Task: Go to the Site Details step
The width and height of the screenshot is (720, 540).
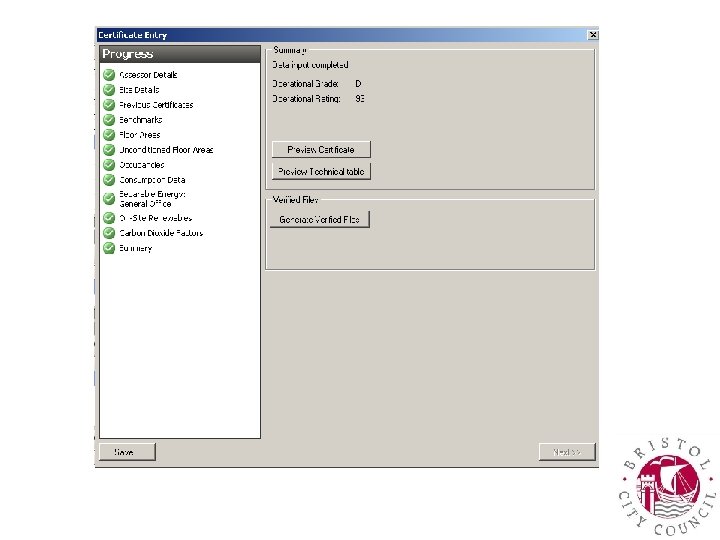Action: coord(139,90)
